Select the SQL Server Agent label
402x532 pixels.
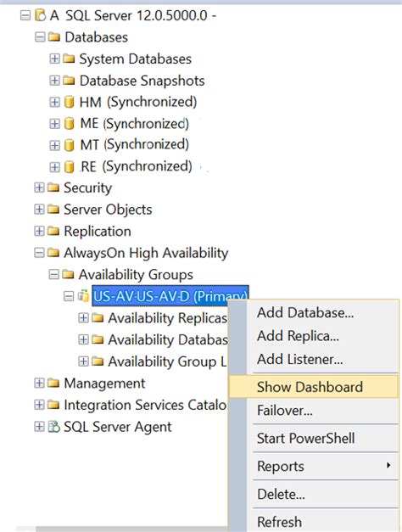tap(117, 427)
